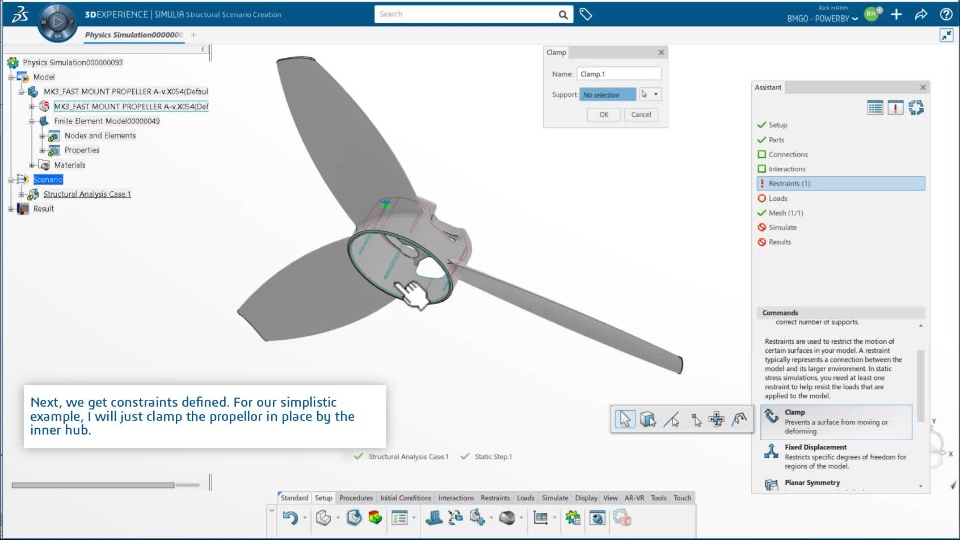Click the plus add icon in the top bar
The height and width of the screenshot is (540, 960).
(x=896, y=14)
